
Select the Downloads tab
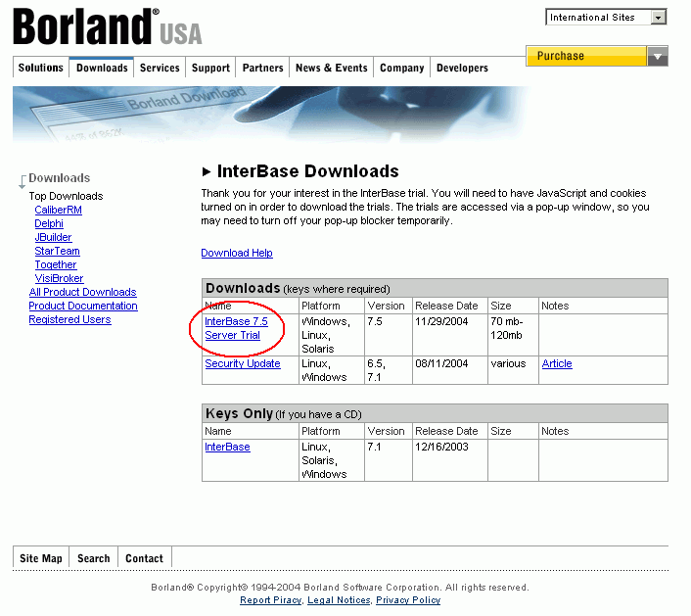tap(102, 68)
